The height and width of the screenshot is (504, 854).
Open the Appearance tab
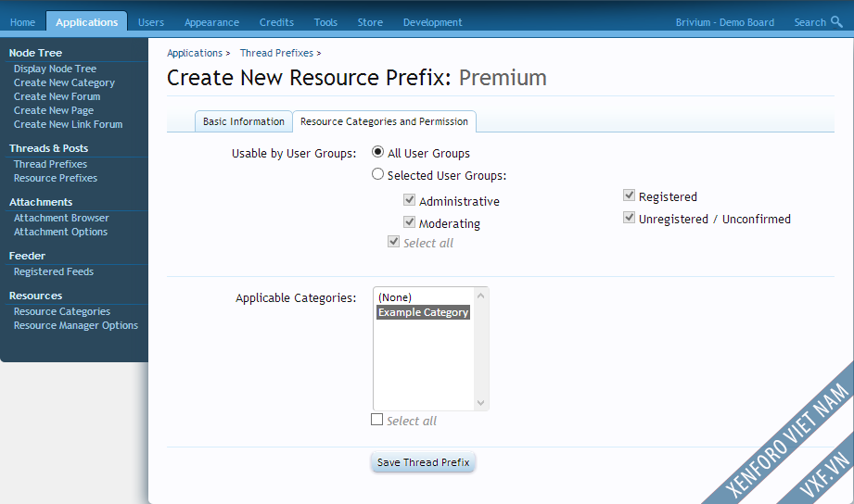(x=211, y=22)
